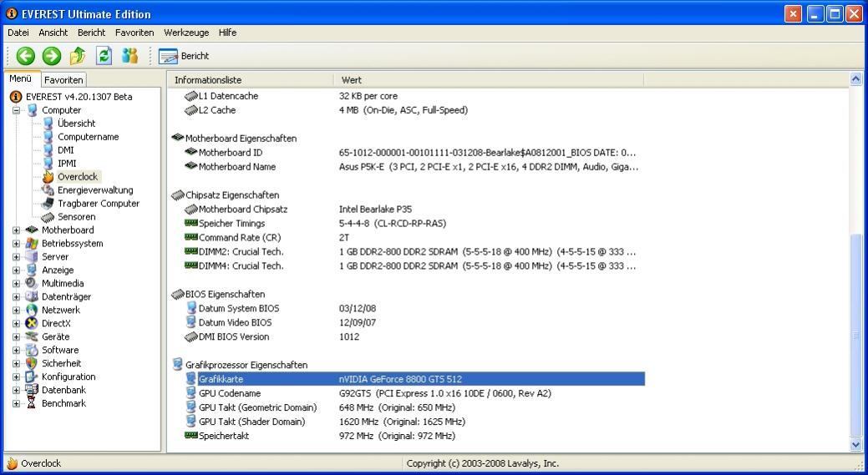This screenshot has height=475, width=868.
Task: Click the green Back arrow toolbar icon
Action: [x=25, y=56]
